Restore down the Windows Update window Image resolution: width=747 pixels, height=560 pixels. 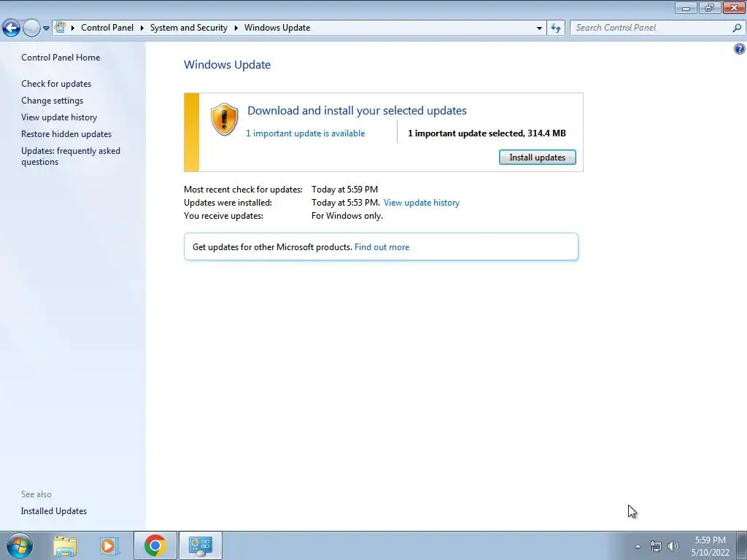click(710, 7)
